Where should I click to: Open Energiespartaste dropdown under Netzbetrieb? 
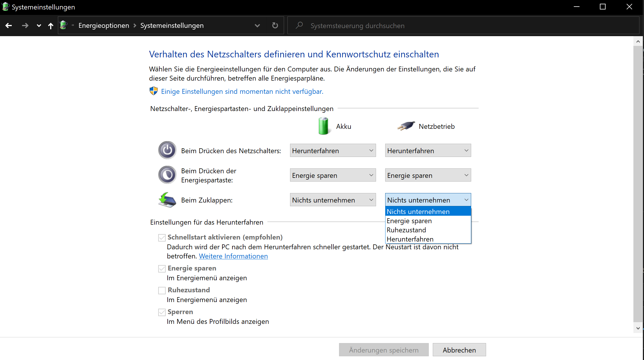pyautogui.click(x=428, y=175)
